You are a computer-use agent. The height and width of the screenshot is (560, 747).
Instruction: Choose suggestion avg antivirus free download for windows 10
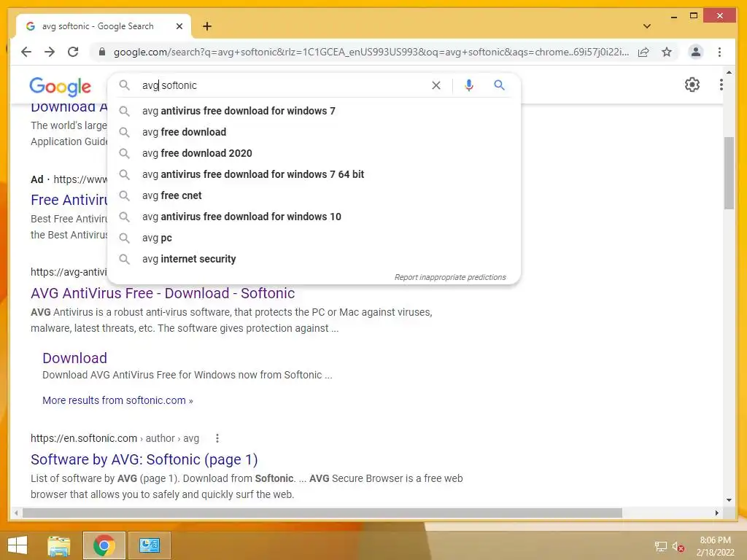click(x=314, y=217)
